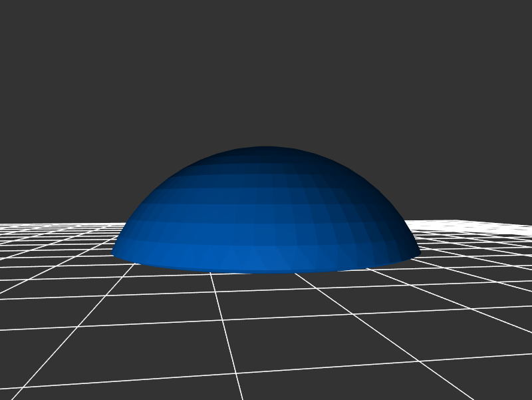Click the dome's bottom rim at center
Image resolution: width=532 pixels, height=400 pixels.
[266, 272]
